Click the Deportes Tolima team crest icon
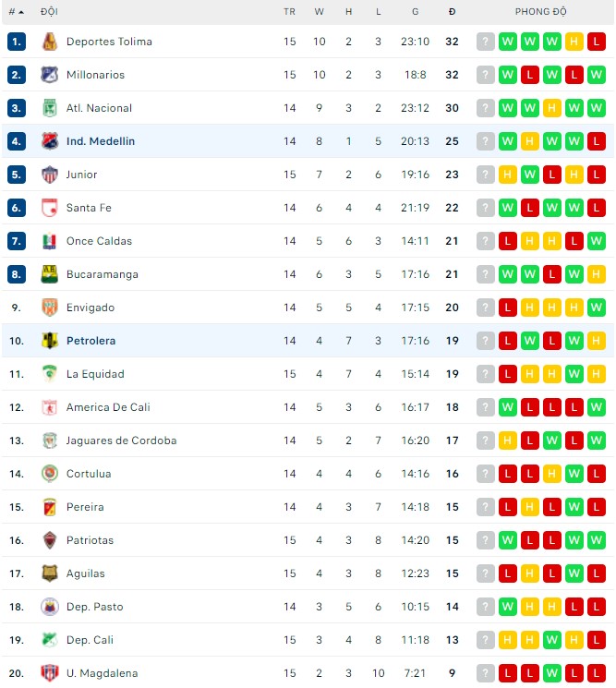Screen dimensions: 616x688 click(50, 42)
